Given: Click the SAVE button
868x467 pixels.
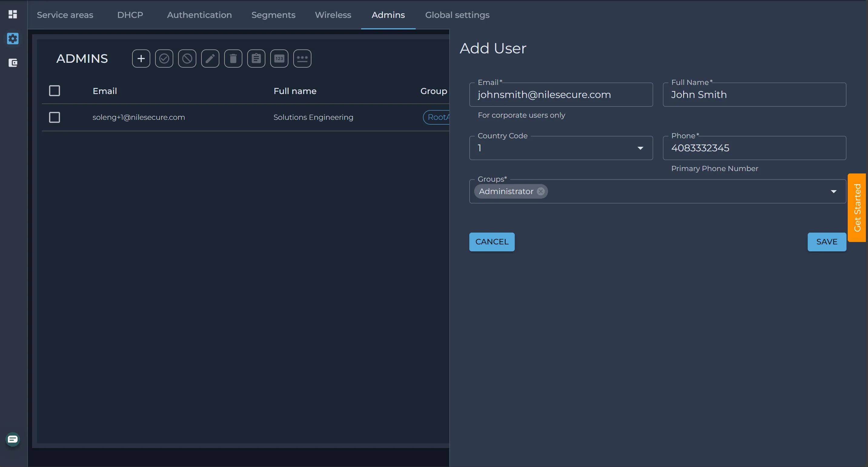Looking at the screenshot, I should click(827, 242).
